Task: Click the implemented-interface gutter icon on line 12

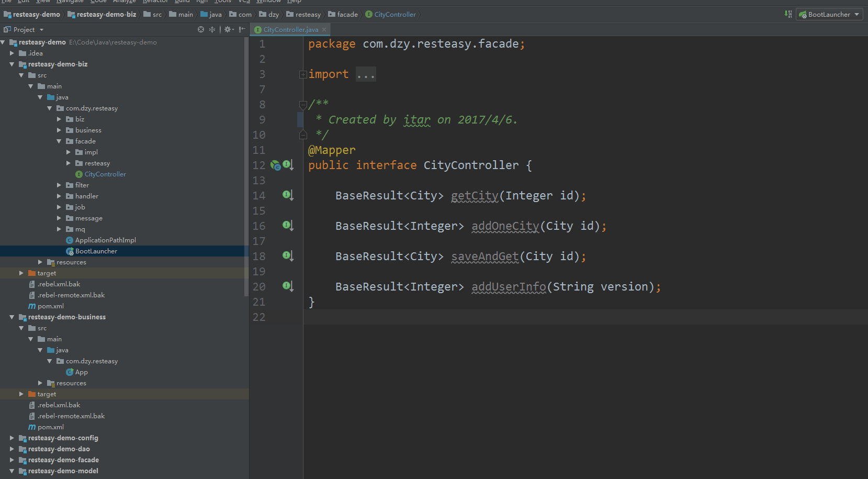Action: [288, 165]
